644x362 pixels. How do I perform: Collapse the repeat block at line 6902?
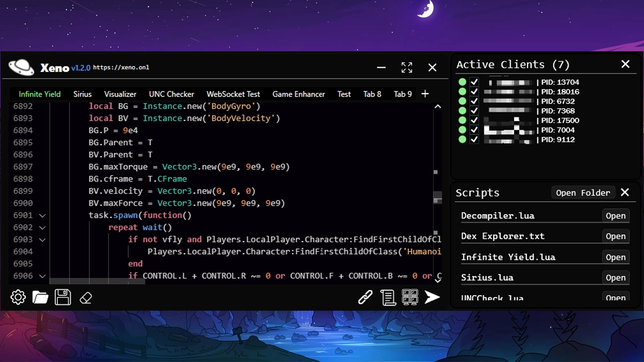(x=42, y=227)
